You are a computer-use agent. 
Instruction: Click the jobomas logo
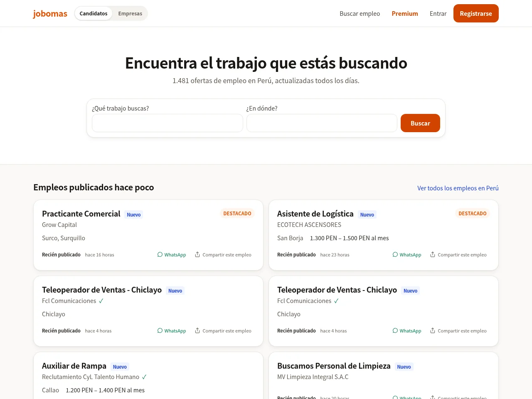tap(50, 14)
